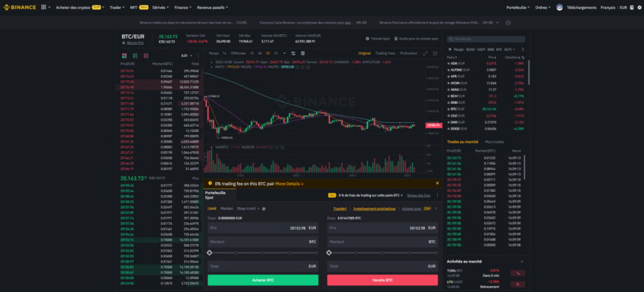Click the Recherche pair search field

point(486,39)
